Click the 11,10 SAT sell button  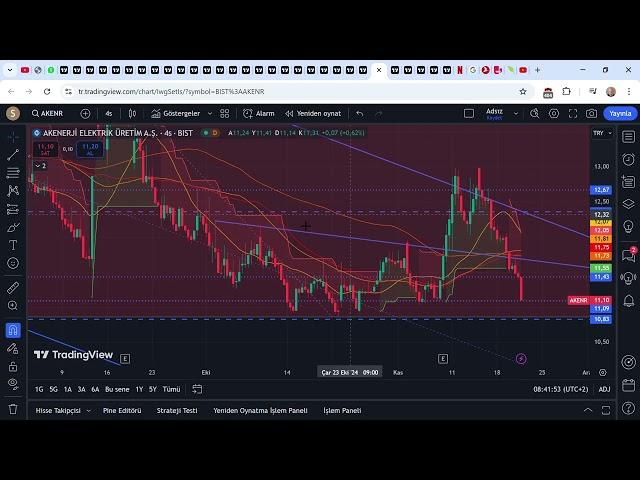point(45,149)
